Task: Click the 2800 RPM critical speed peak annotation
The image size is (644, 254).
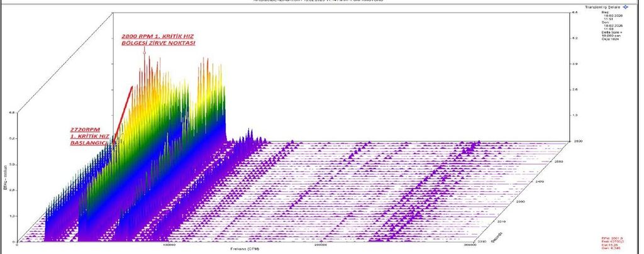Action: pos(158,39)
